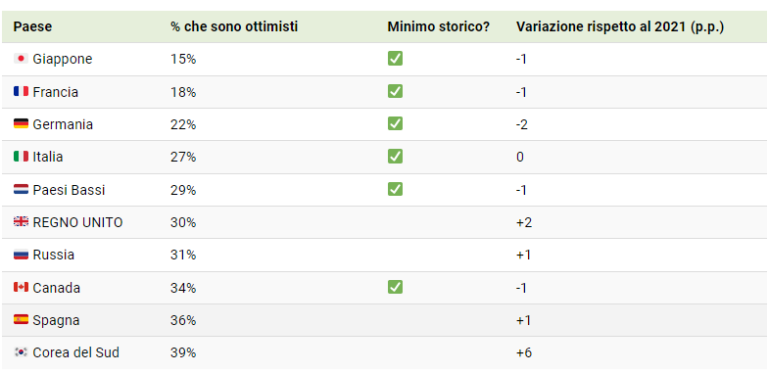
Task: Select the Corea del Sud country name
Action: [x=76, y=352]
